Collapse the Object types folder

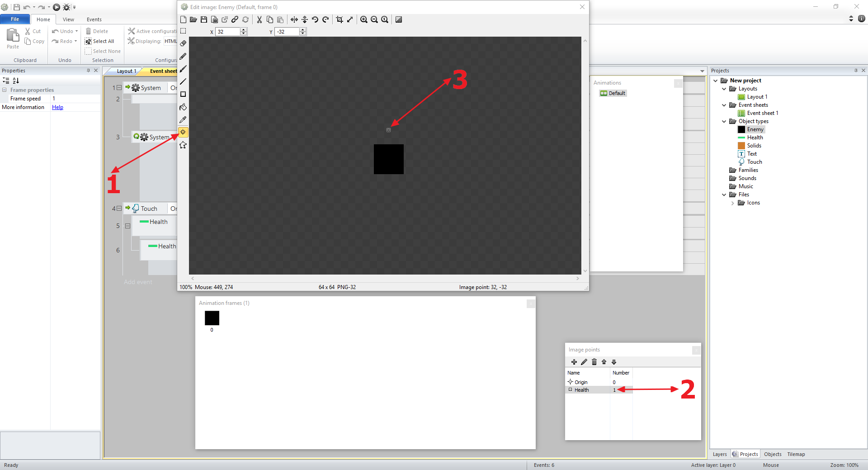(724, 121)
